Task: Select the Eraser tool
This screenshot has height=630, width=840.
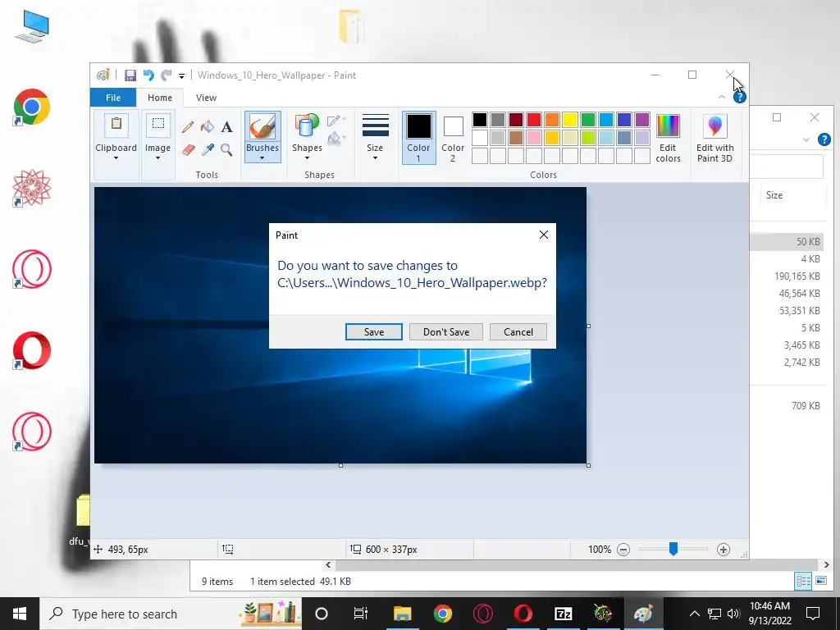Action: click(x=188, y=149)
